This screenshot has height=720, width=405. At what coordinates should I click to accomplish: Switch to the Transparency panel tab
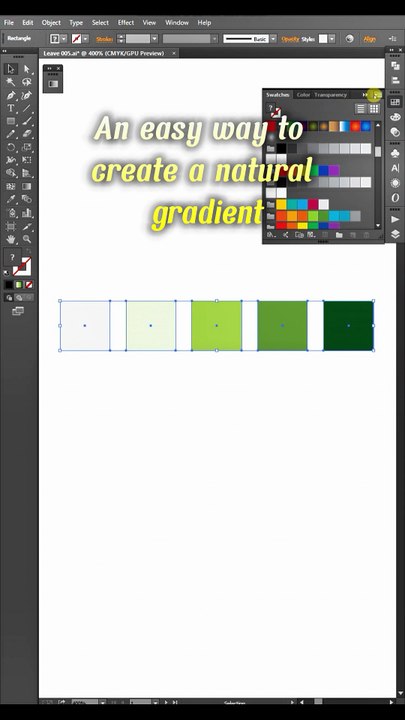(x=331, y=95)
